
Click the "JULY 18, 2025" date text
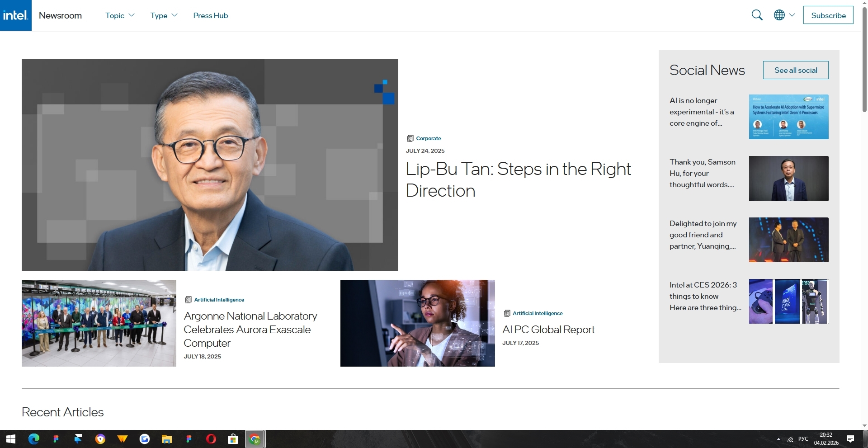202,356
